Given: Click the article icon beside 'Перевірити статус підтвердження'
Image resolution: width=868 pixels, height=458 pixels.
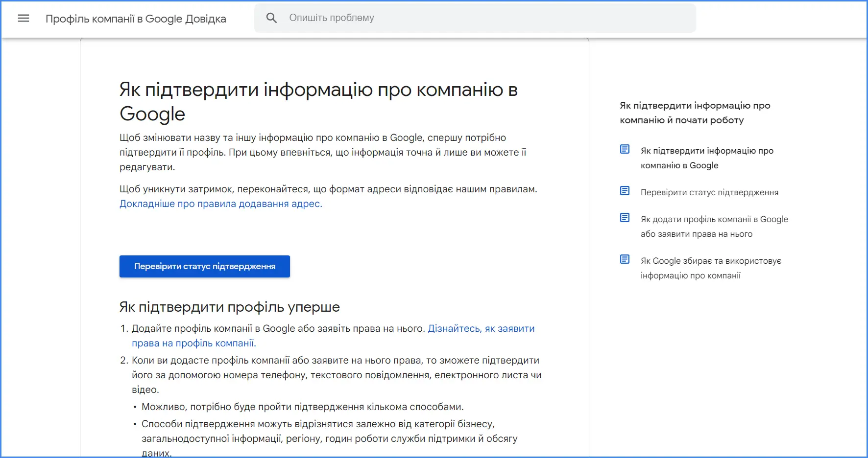Looking at the screenshot, I should (625, 191).
